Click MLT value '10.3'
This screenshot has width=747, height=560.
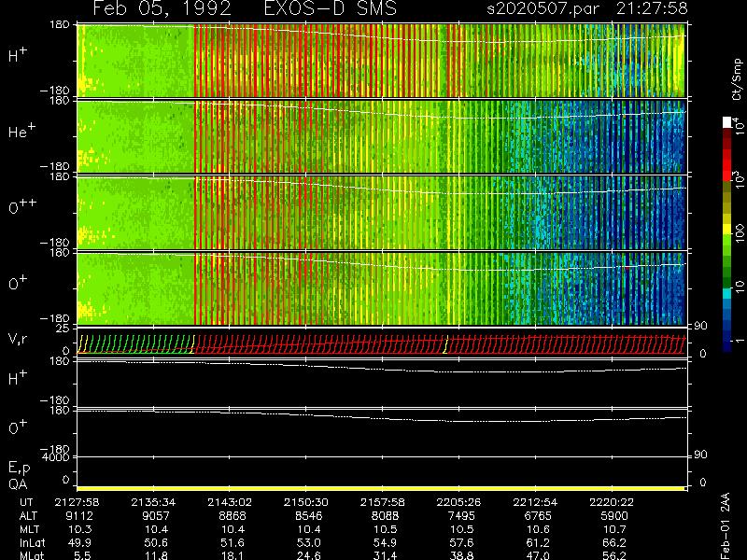(80, 529)
